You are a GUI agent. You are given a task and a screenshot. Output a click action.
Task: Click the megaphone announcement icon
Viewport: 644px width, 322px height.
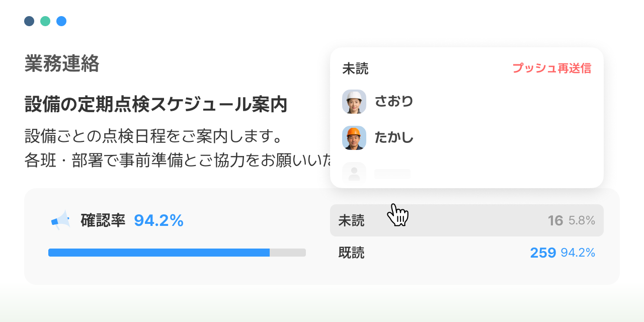(x=61, y=220)
